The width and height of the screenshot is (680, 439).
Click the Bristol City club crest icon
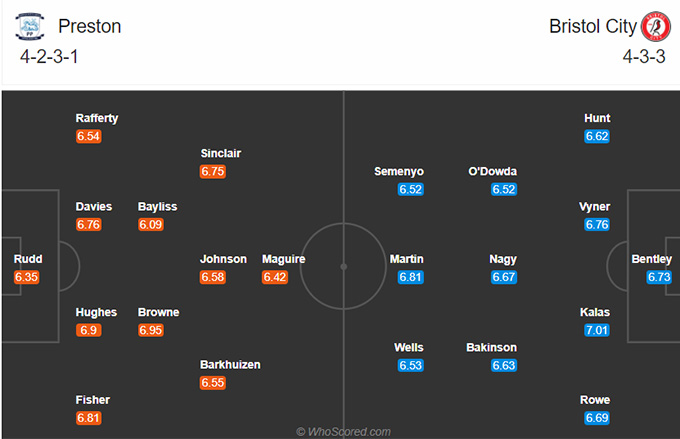[656, 26]
